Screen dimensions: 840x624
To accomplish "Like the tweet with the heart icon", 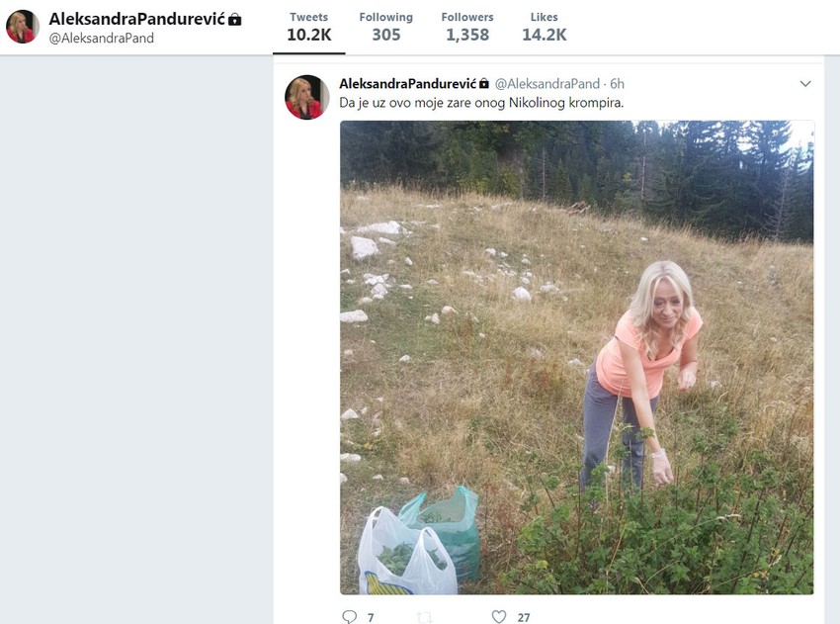I will 499,616.
